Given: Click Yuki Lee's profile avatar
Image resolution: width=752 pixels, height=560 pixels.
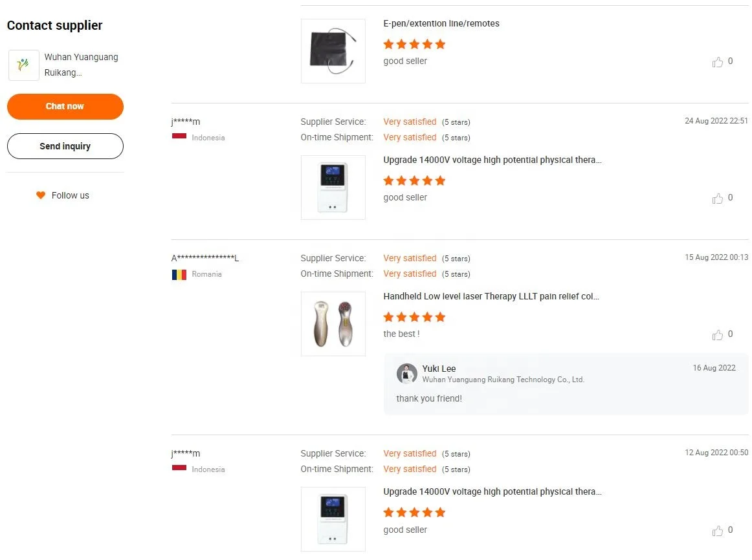Looking at the screenshot, I should coord(407,374).
